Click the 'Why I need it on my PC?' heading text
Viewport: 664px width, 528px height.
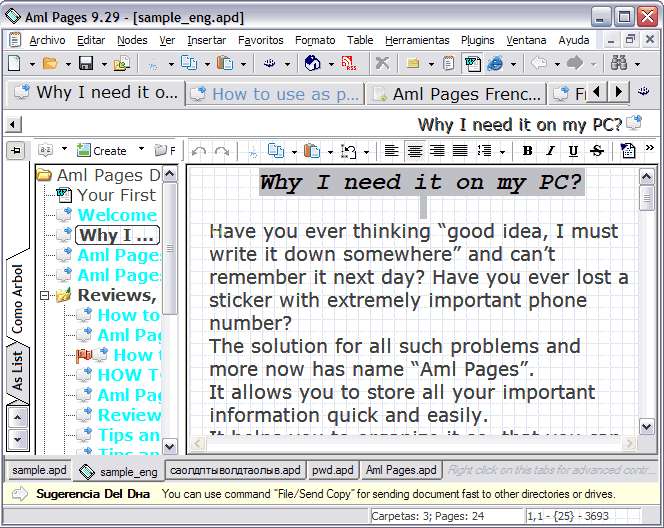pos(421,182)
